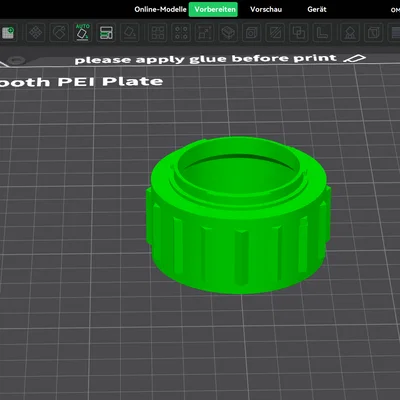Image resolution: width=400 pixels, height=400 pixels.
Task: Click the Split to objects icon
Action: pyautogui.click(x=158, y=33)
